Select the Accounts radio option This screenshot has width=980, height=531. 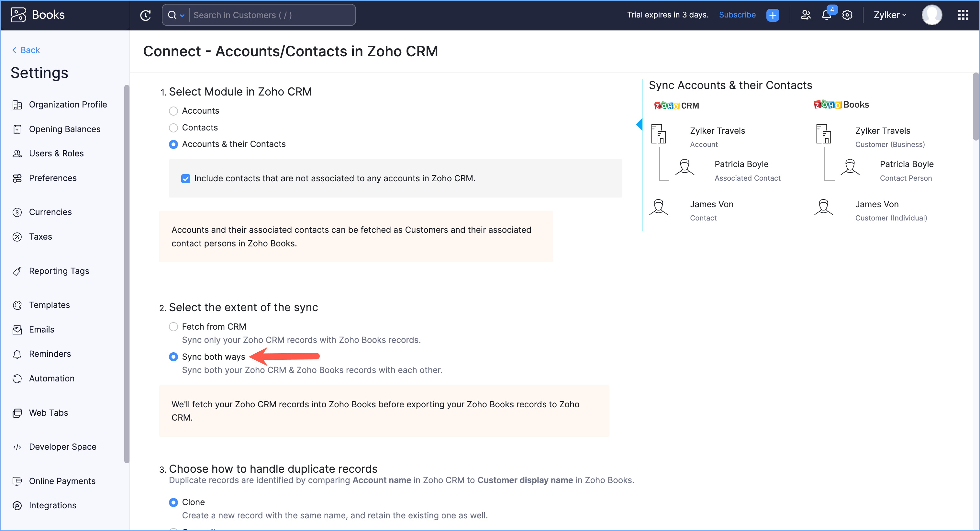point(173,111)
